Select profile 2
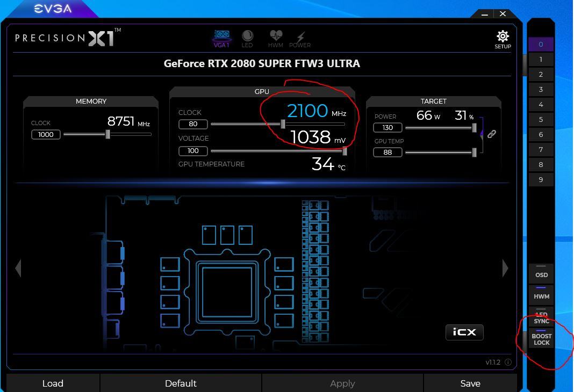 541,74
